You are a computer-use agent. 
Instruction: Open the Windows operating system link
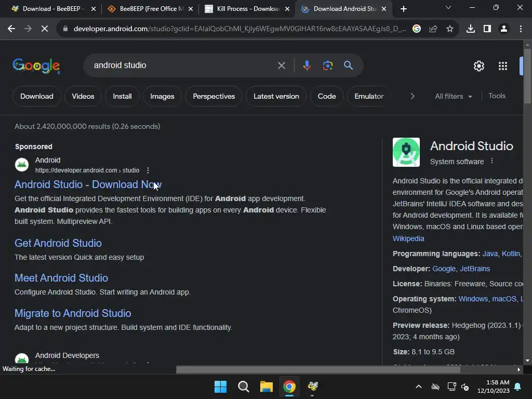tap(473, 299)
